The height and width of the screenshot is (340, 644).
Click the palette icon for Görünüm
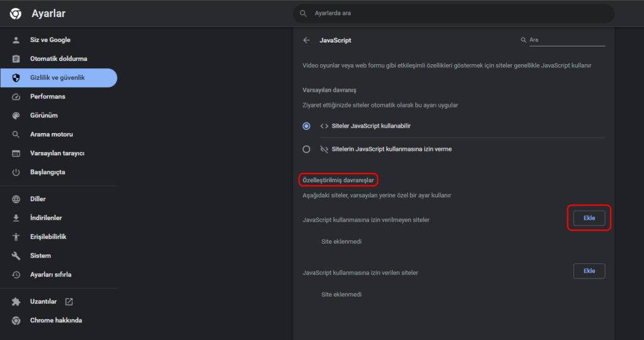tap(16, 116)
